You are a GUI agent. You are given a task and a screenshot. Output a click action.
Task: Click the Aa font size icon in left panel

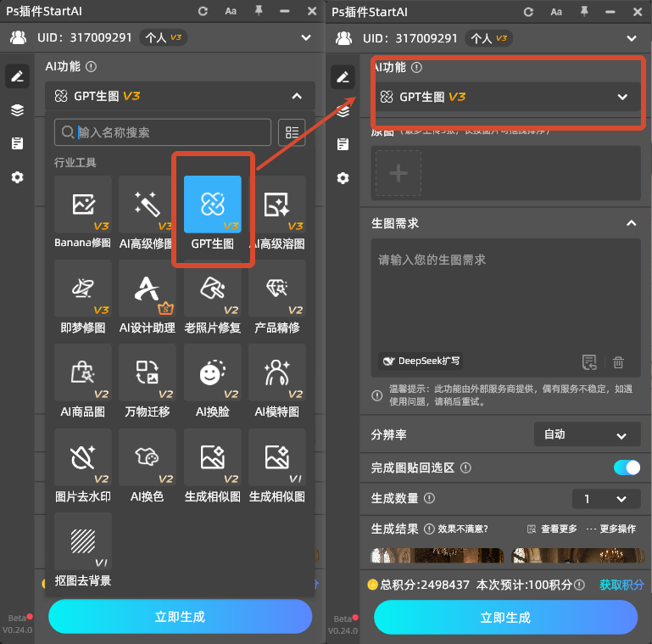231,11
